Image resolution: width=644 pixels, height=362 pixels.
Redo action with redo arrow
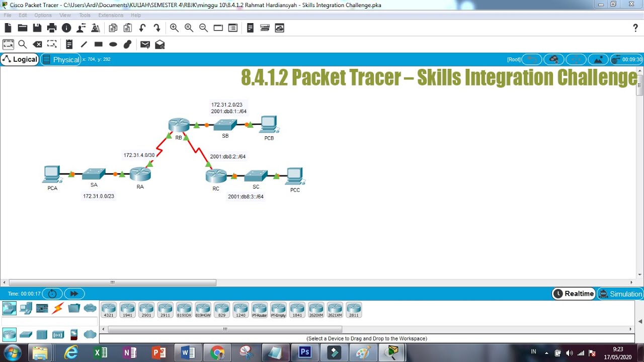click(x=157, y=28)
